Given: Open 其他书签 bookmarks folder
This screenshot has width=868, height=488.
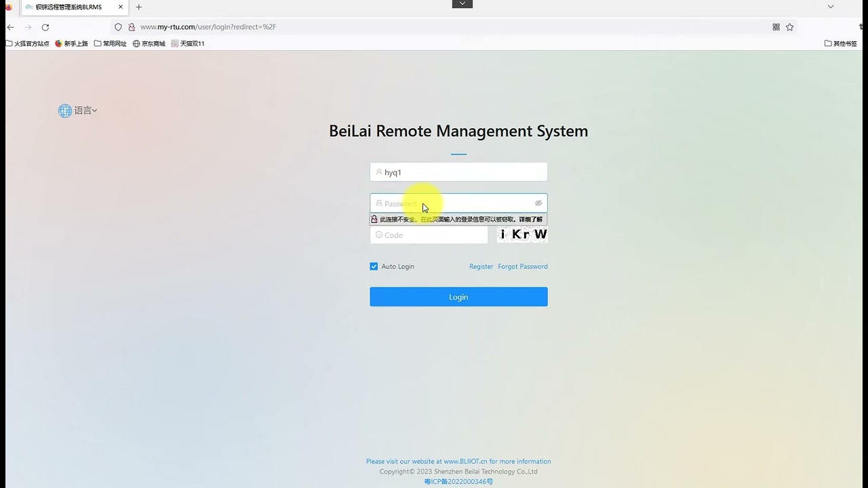Looking at the screenshot, I should (x=841, y=43).
